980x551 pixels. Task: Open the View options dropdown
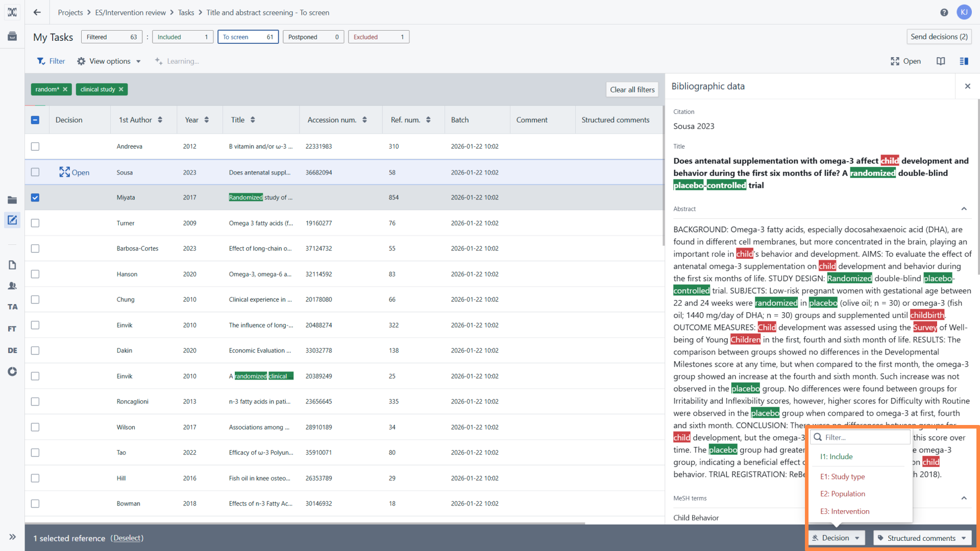click(109, 61)
